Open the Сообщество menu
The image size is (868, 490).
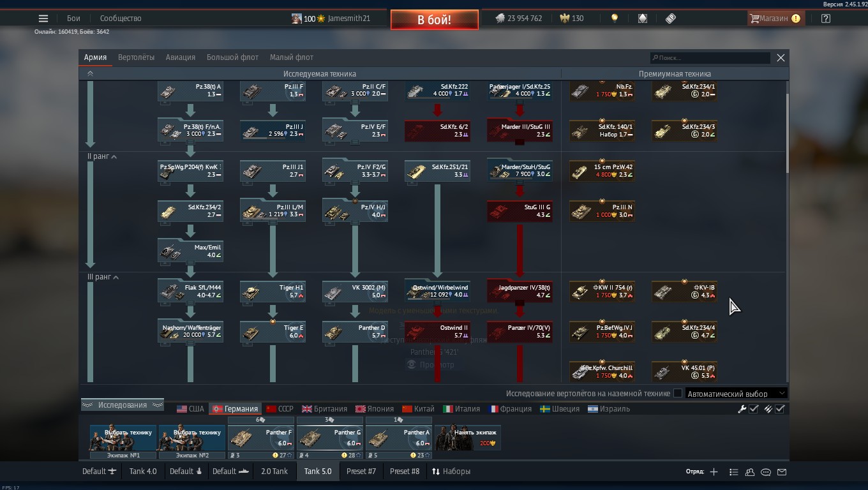[x=121, y=19]
